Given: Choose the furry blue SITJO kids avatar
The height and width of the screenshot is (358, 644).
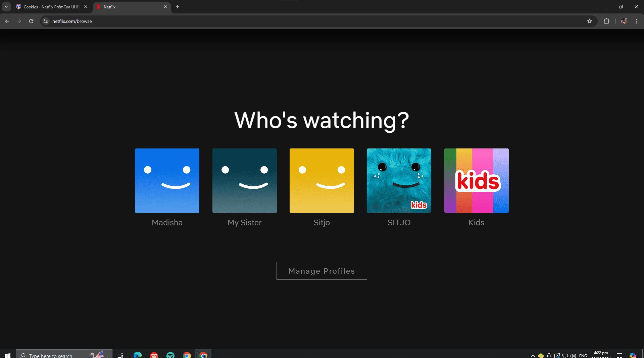Looking at the screenshot, I should coord(399,181).
